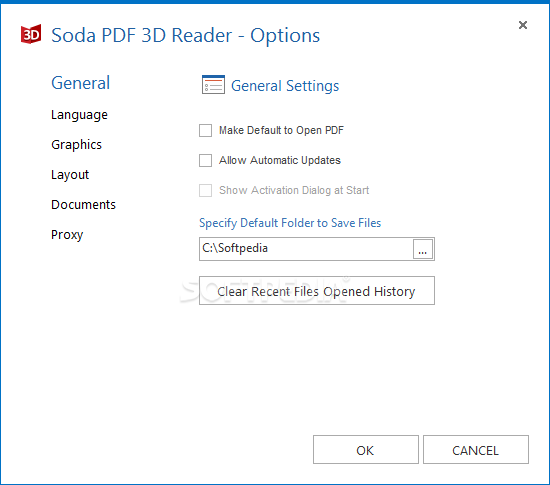The width and height of the screenshot is (550, 485).
Task: Focus the C:\Softpedia default folder field
Action: click(306, 249)
